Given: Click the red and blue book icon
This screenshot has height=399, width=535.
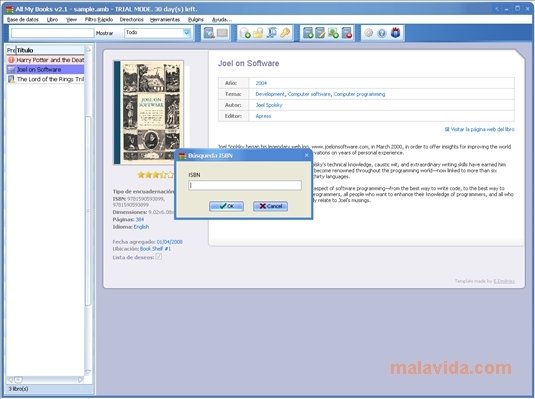Looking at the screenshot, I should (395, 33).
